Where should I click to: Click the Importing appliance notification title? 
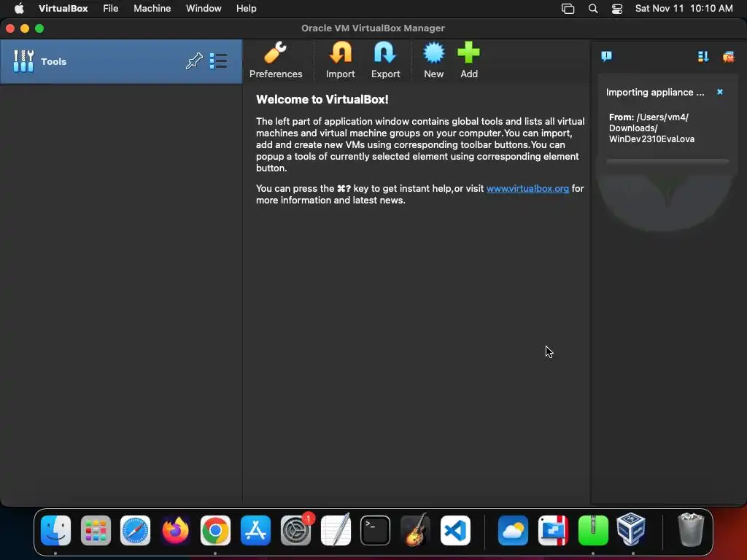[655, 93]
